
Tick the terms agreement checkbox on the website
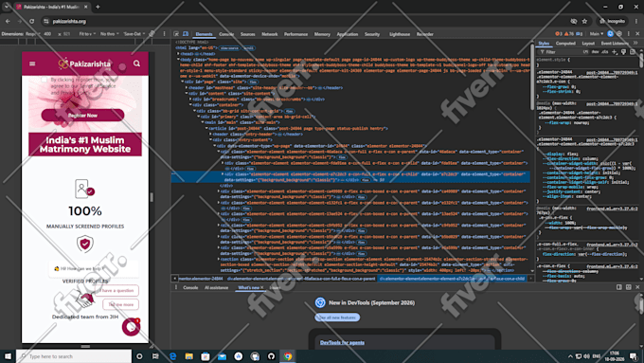(x=44, y=80)
